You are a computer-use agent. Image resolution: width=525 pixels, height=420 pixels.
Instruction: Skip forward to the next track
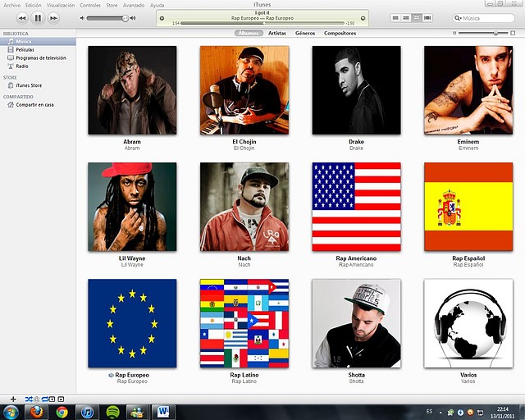pyautogui.click(x=53, y=18)
